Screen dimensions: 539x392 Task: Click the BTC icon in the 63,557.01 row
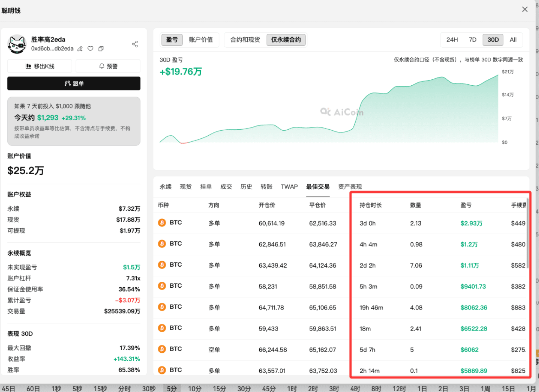[162, 370]
